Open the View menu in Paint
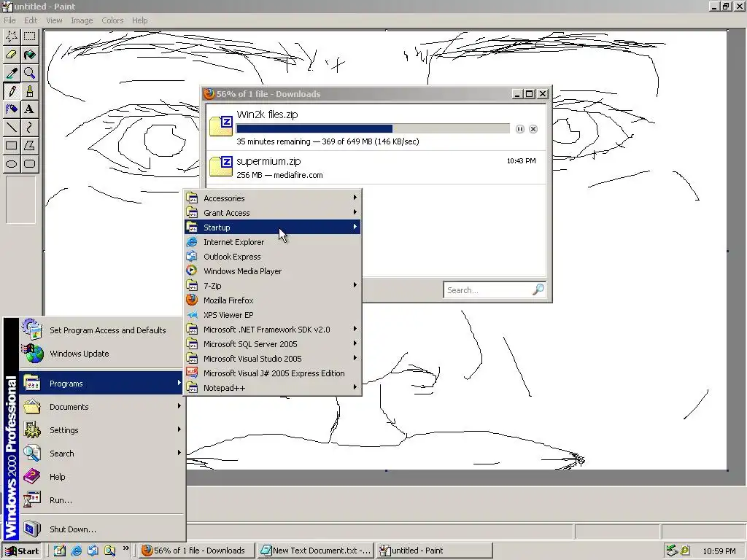 coord(54,20)
